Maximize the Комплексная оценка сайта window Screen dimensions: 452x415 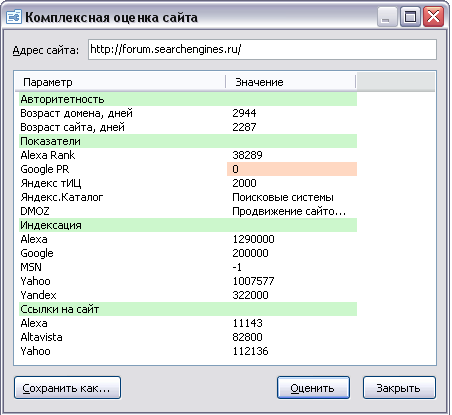point(410,17)
